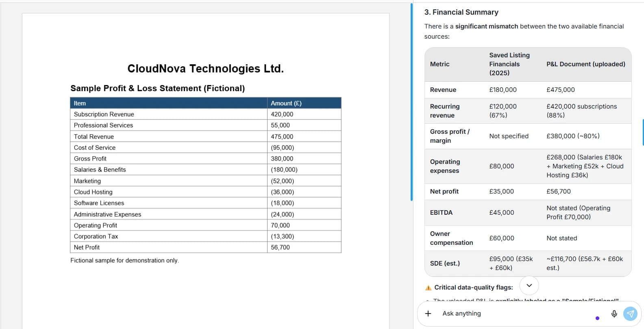Click the £80,000 operating expenses value

click(502, 166)
